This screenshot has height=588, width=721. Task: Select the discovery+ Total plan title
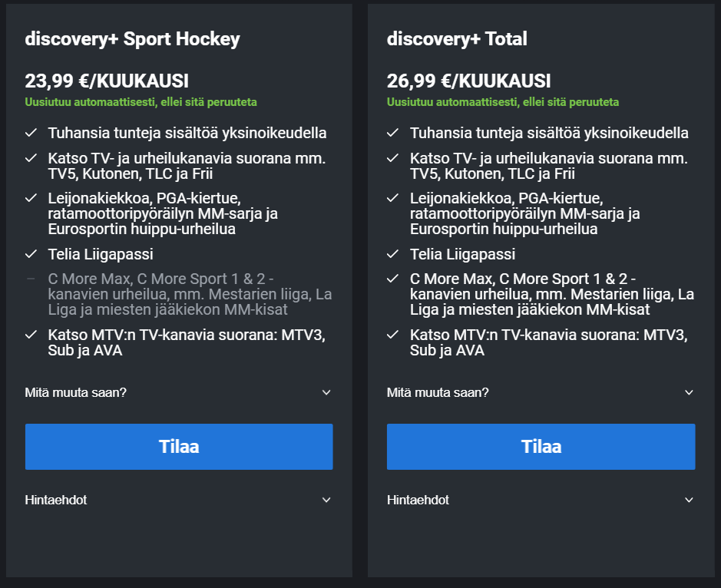coord(457,39)
